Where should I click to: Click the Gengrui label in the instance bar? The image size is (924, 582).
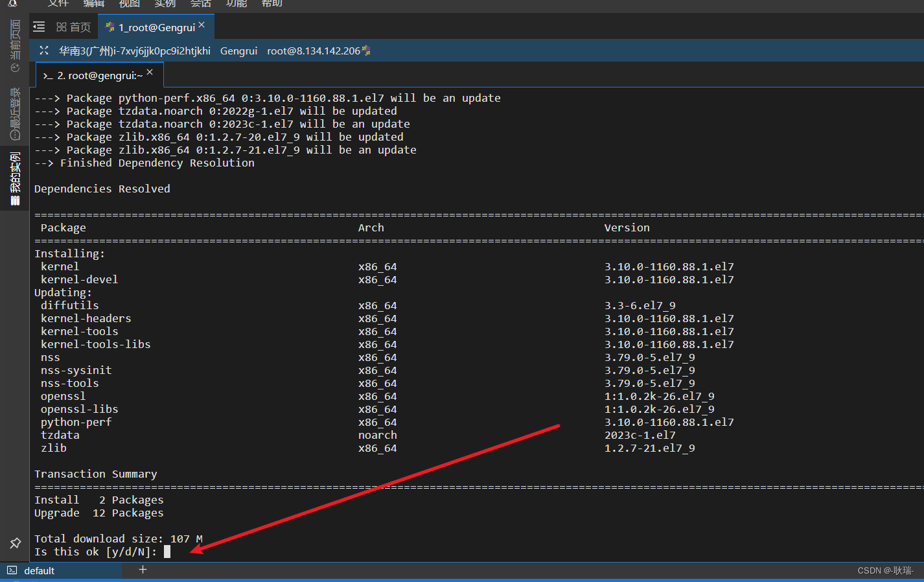(238, 51)
